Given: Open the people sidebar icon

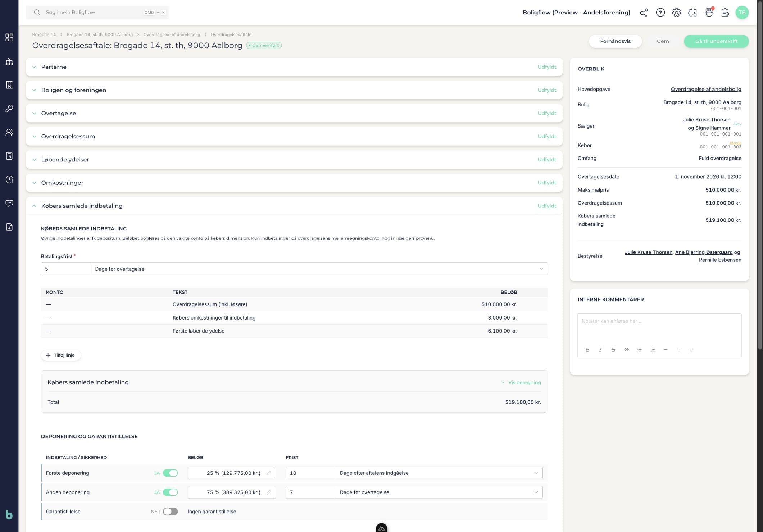Looking at the screenshot, I should (x=9, y=132).
